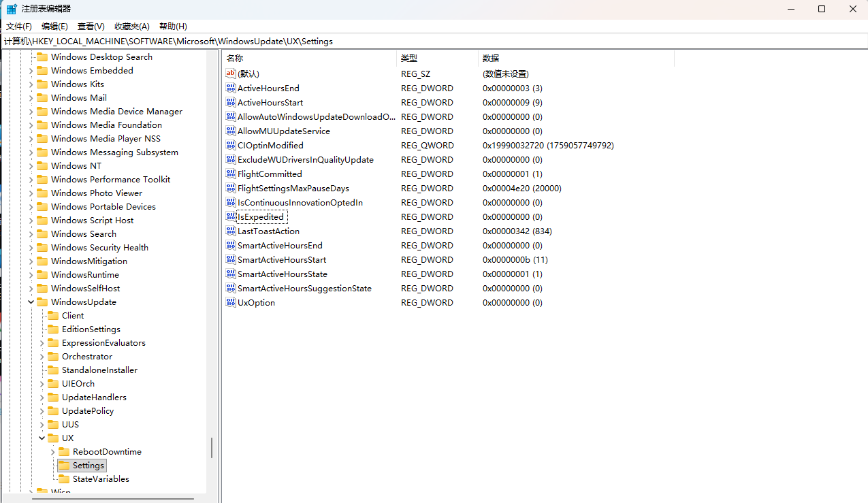Click the folder icon of Client key
This screenshot has height=503, width=868.
tap(53, 315)
